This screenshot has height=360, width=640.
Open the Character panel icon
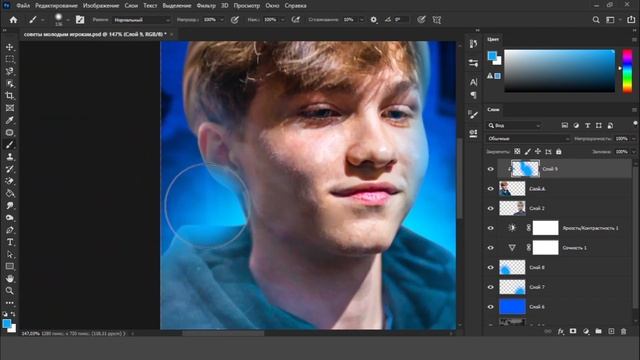click(x=473, y=82)
